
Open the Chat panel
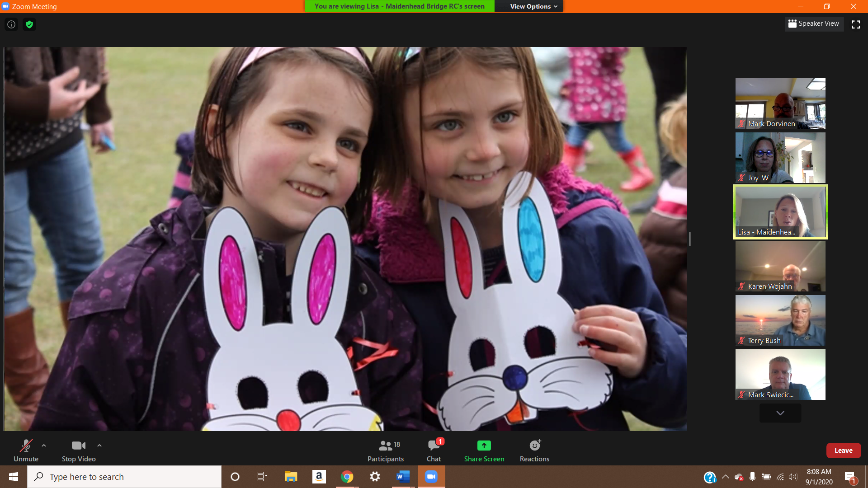click(434, 450)
